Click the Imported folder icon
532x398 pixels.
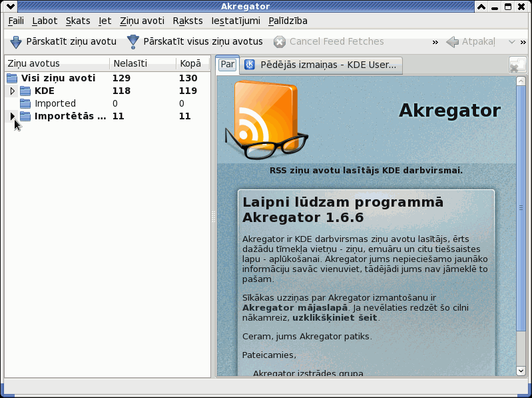click(25, 103)
